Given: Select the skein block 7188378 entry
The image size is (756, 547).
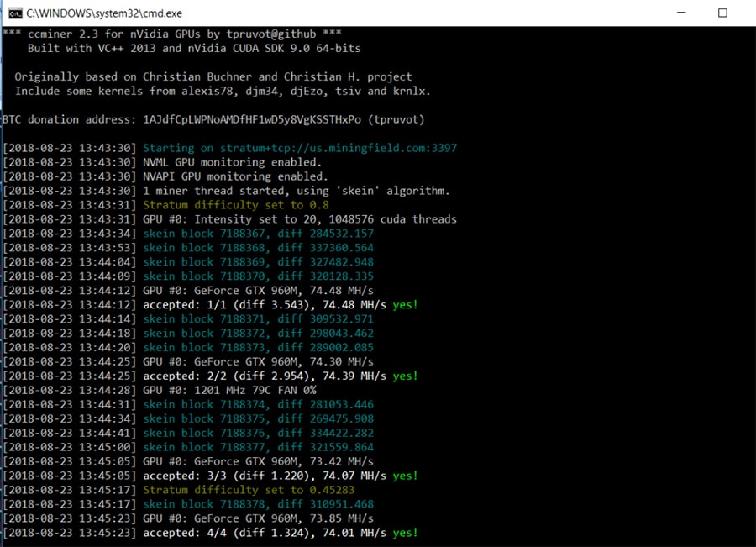Looking at the screenshot, I should click(258, 504).
